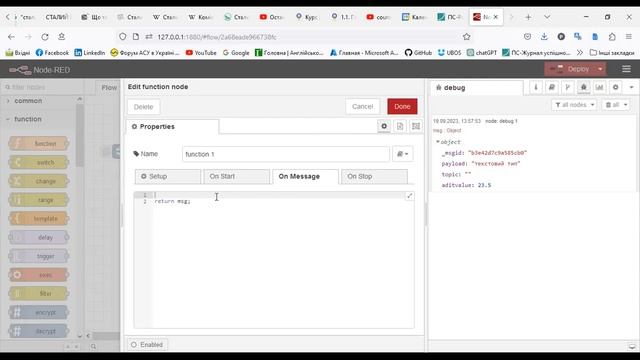The image size is (640, 360).
Task: List all browser tabs dropdown
Action: (547, 17)
